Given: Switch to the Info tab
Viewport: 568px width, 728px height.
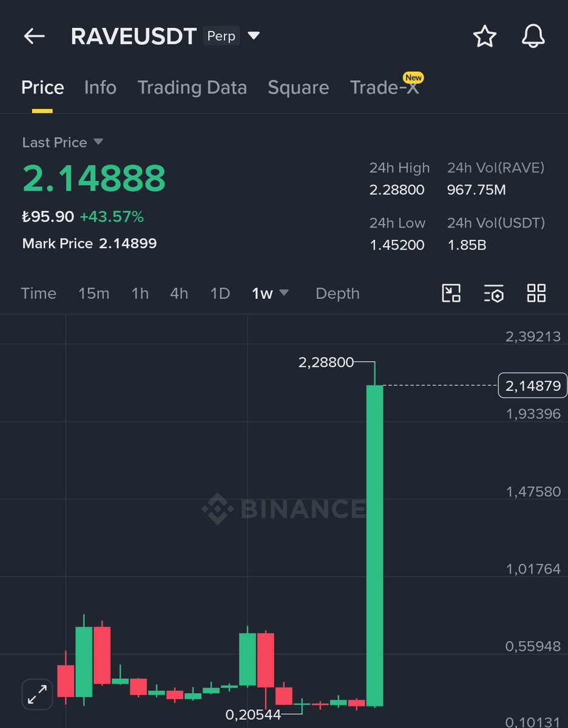Looking at the screenshot, I should point(100,87).
